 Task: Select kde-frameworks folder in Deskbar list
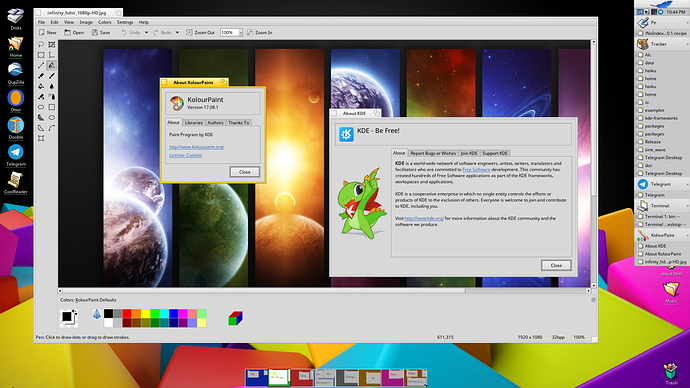click(661, 118)
